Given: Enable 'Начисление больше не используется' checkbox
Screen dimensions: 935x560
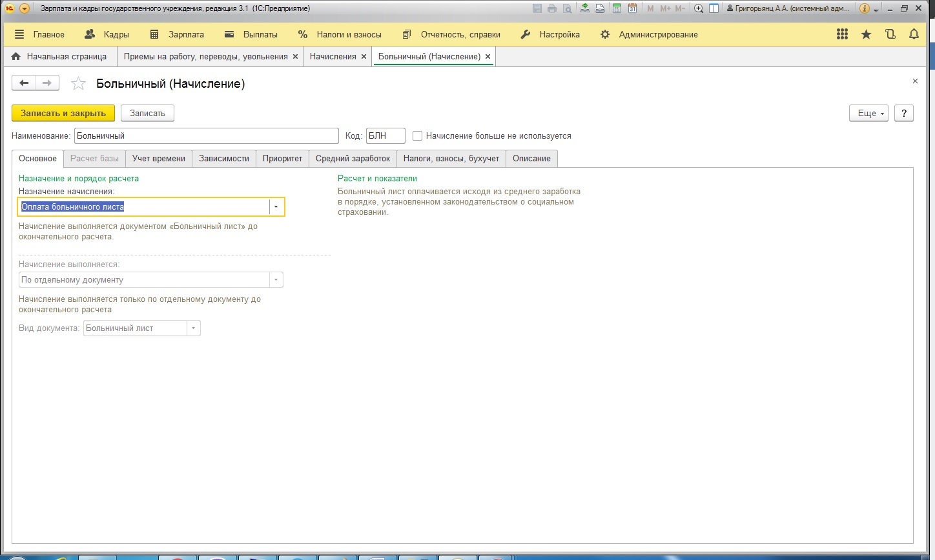Looking at the screenshot, I should [x=418, y=136].
